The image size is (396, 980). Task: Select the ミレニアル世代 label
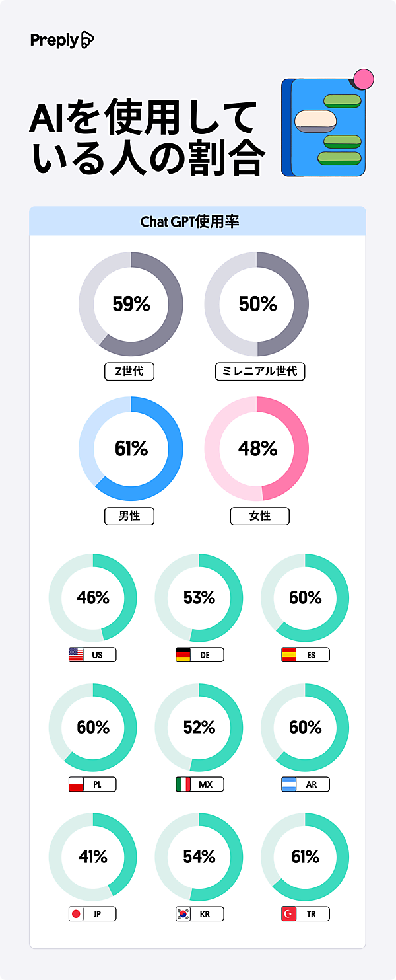(x=260, y=371)
